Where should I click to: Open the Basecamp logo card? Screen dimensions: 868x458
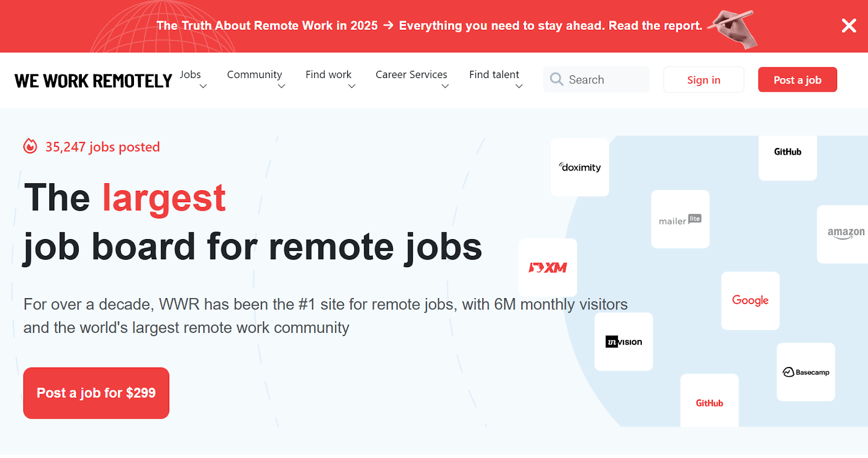[806, 372]
